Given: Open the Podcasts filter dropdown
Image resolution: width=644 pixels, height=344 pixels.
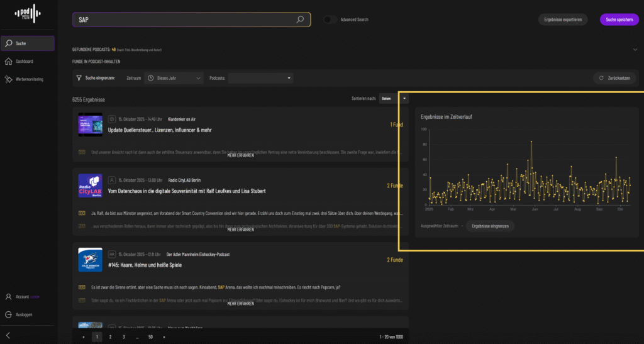Looking at the screenshot, I should pos(260,78).
